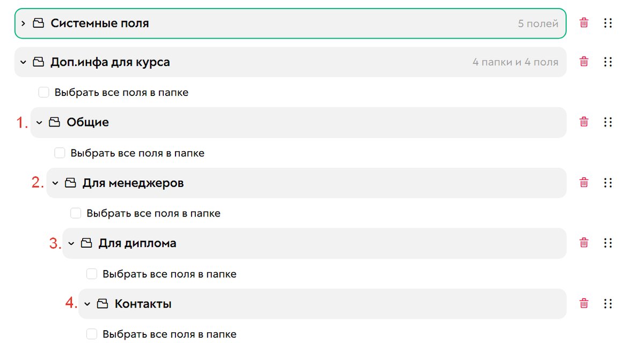Select the Общие folder title

(x=87, y=122)
